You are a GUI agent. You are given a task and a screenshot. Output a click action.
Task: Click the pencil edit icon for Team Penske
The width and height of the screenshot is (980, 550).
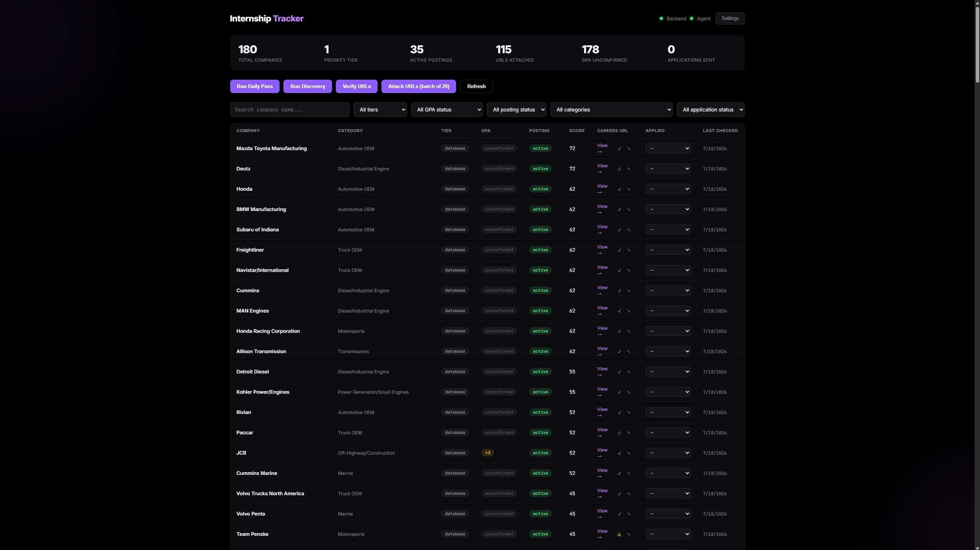click(x=628, y=534)
